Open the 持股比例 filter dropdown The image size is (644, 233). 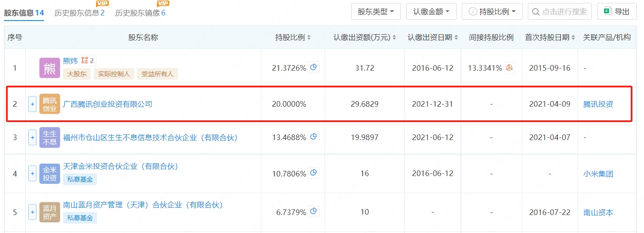click(492, 12)
